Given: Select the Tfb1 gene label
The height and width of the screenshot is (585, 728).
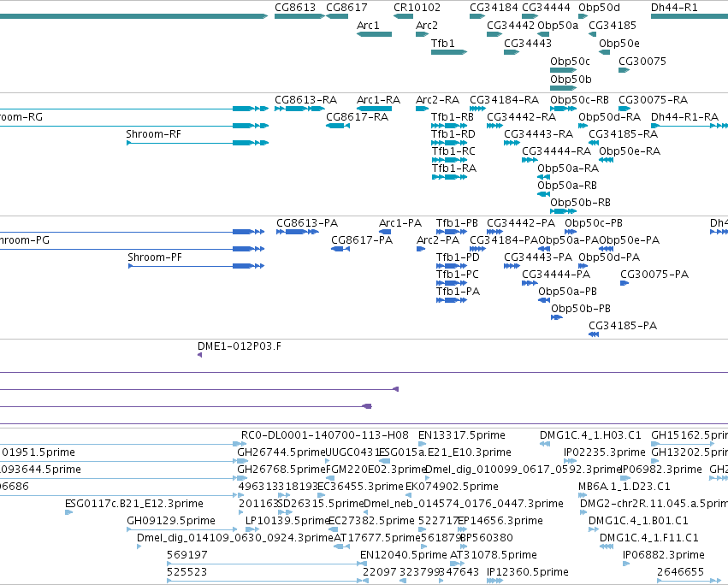Looking at the screenshot, I should coord(443,44).
